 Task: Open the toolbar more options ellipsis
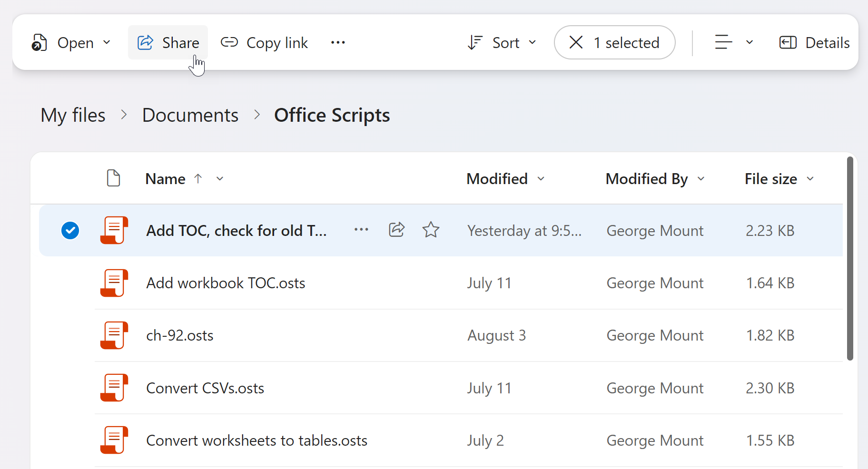point(338,43)
